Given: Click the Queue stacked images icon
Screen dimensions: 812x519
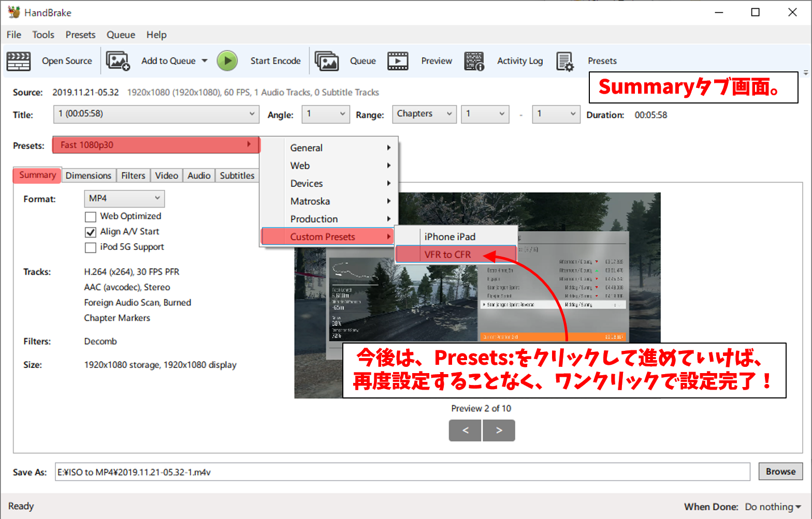Looking at the screenshot, I should (327, 61).
